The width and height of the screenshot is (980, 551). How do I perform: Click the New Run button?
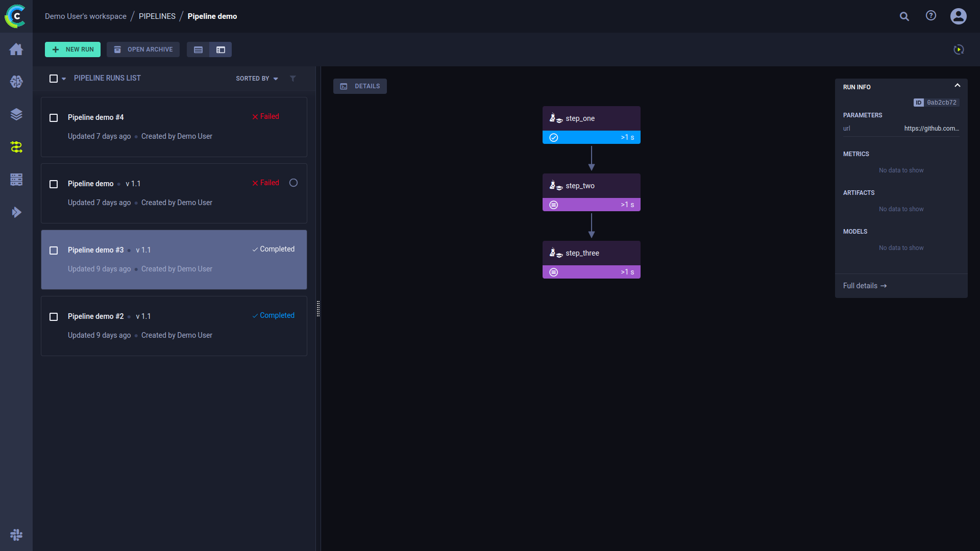tap(72, 49)
